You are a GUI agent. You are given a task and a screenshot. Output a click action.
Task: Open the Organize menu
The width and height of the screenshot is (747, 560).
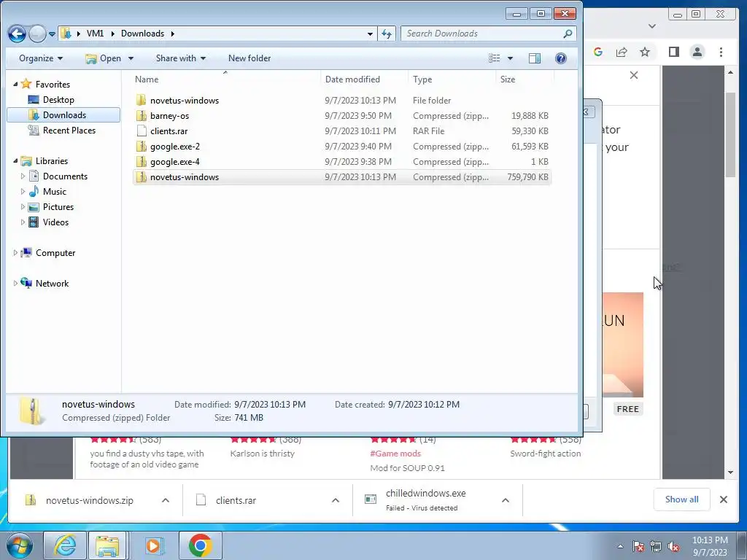click(41, 58)
